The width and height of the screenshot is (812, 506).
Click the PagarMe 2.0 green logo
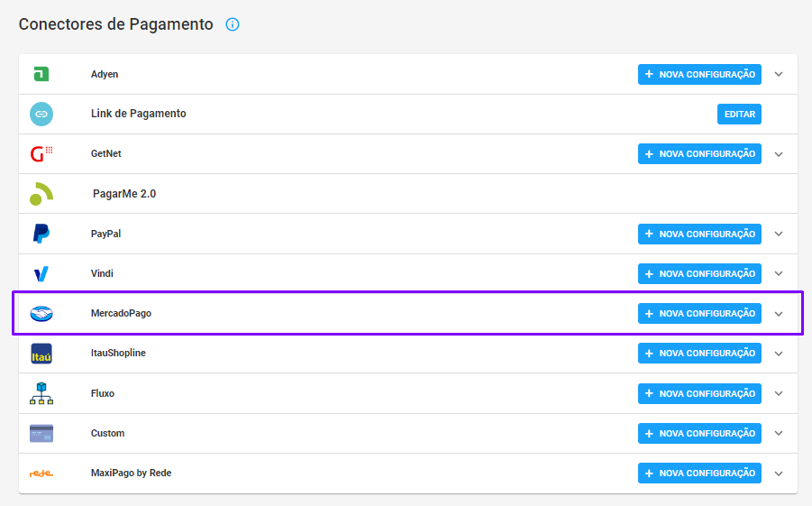tap(41, 194)
